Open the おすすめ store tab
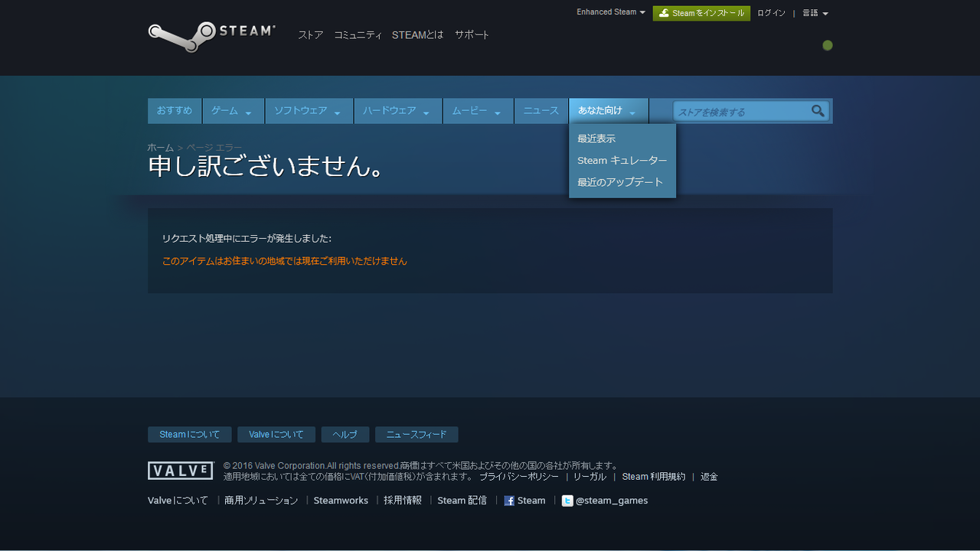980x551 pixels. click(175, 111)
